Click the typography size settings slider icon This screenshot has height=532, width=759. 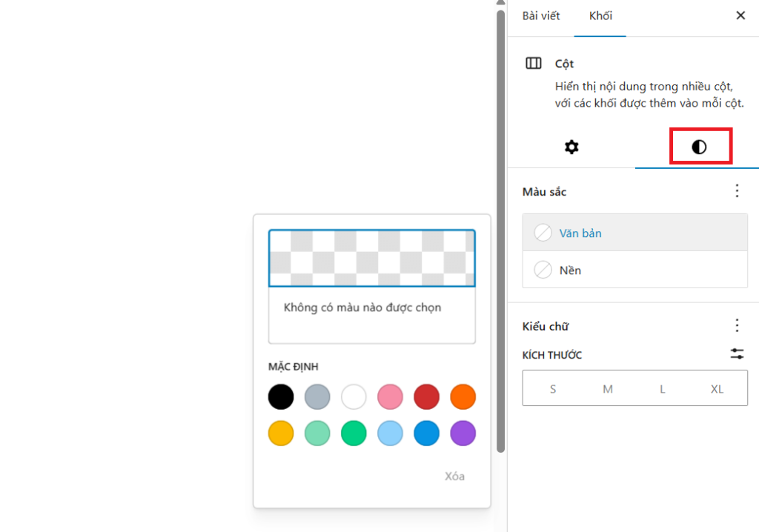[737, 354]
